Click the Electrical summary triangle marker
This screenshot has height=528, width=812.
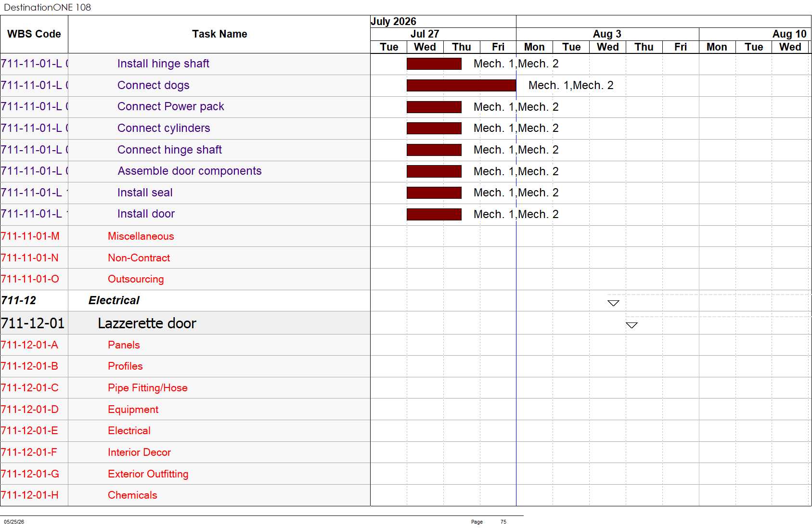[613, 303]
